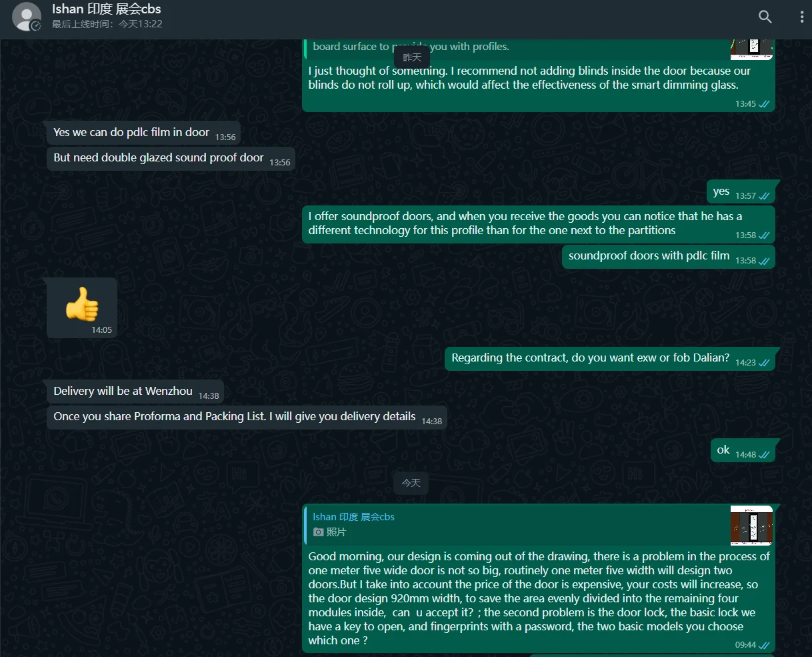Click the disappearing message timer badge on avatar
This screenshot has height=657, width=812.
point(36,26)
